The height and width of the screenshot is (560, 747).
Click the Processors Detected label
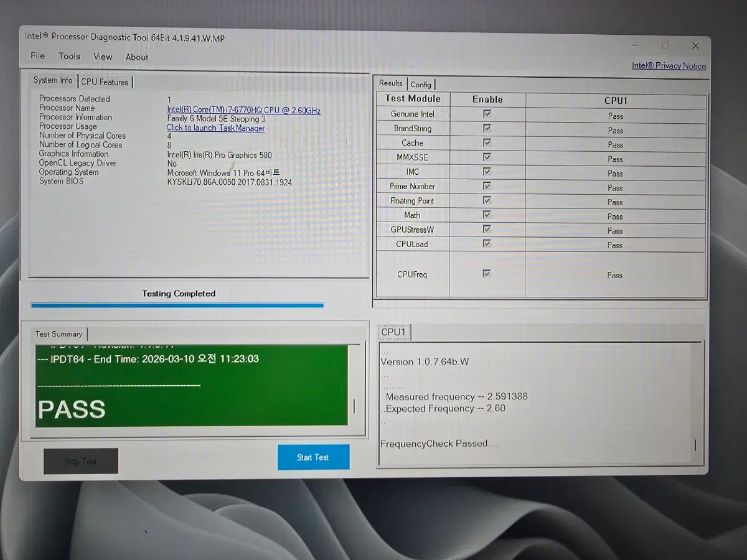click(x=74, y=98)
